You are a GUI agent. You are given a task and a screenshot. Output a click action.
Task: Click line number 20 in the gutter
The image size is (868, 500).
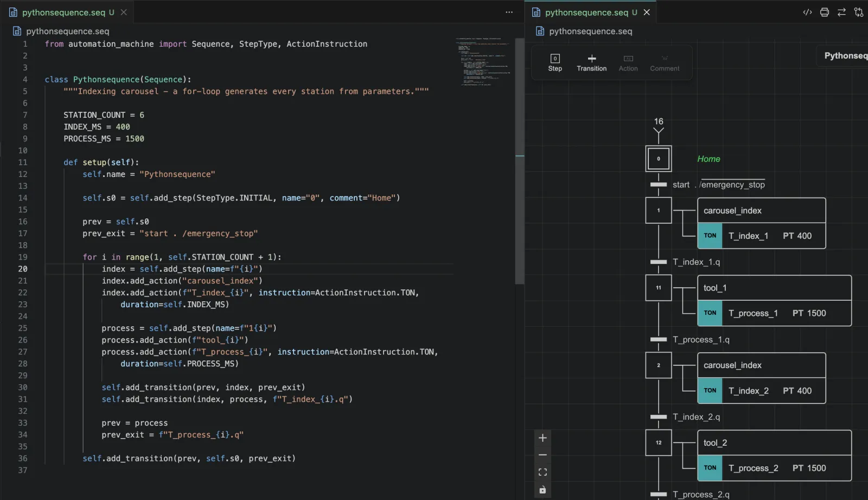22,269
